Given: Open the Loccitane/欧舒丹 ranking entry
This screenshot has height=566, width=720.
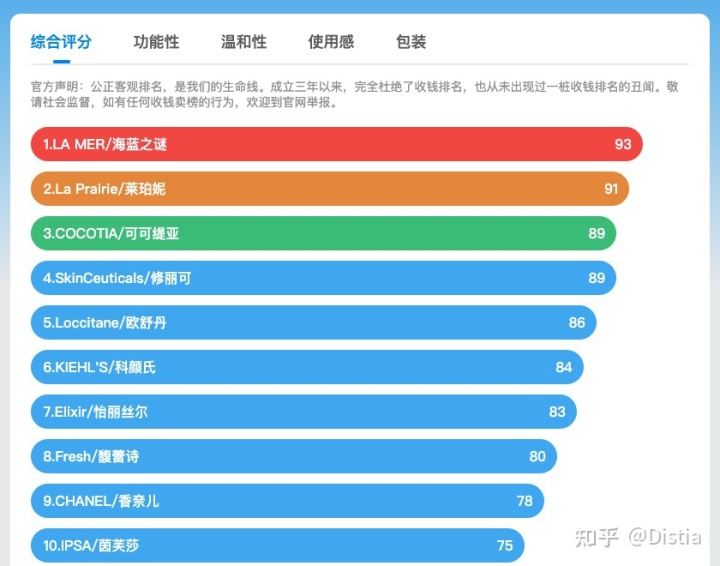Looking at the screenshot, I should [105, 323].
